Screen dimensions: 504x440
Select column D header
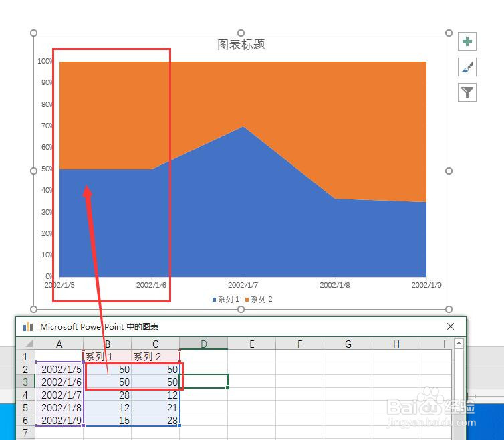coord(203,344)
